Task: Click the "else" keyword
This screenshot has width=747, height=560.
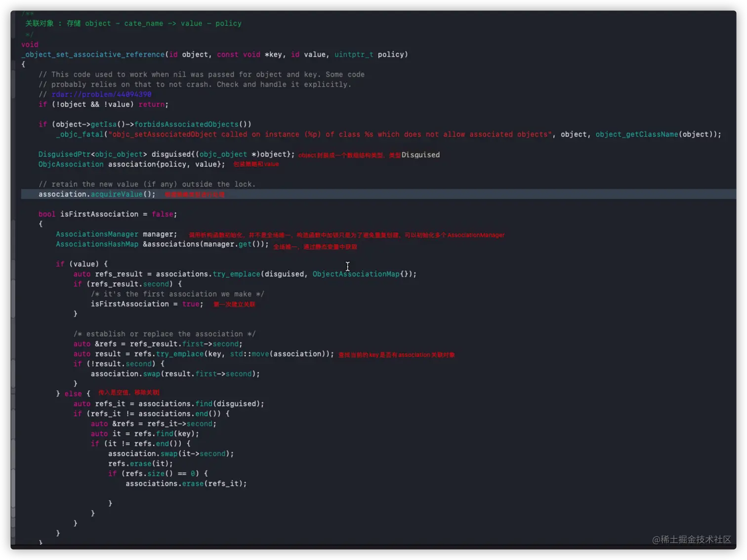Action: [x=73, y=394]
